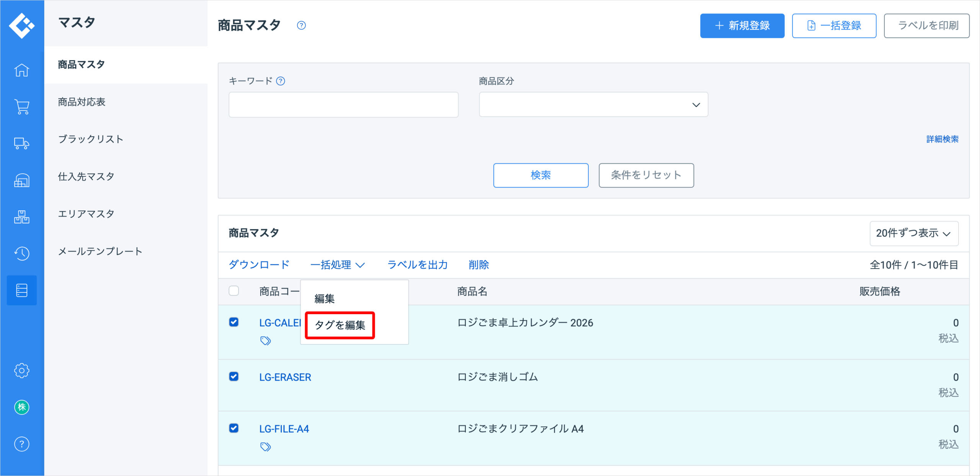This screenshot has height=476, width=980.
Task: Open the 詳細検索 link
Action: coord(942,139)
